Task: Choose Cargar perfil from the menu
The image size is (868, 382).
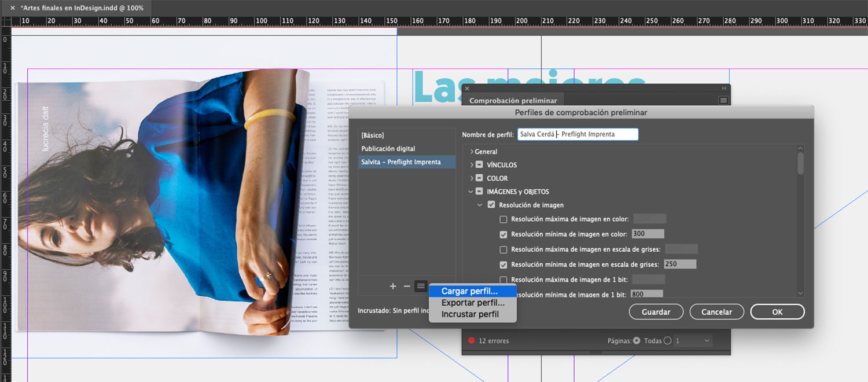Action: (x=469, y=291)
